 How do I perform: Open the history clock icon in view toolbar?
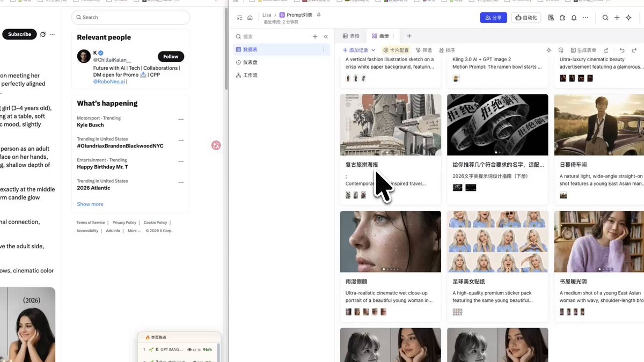click(561, 50)
